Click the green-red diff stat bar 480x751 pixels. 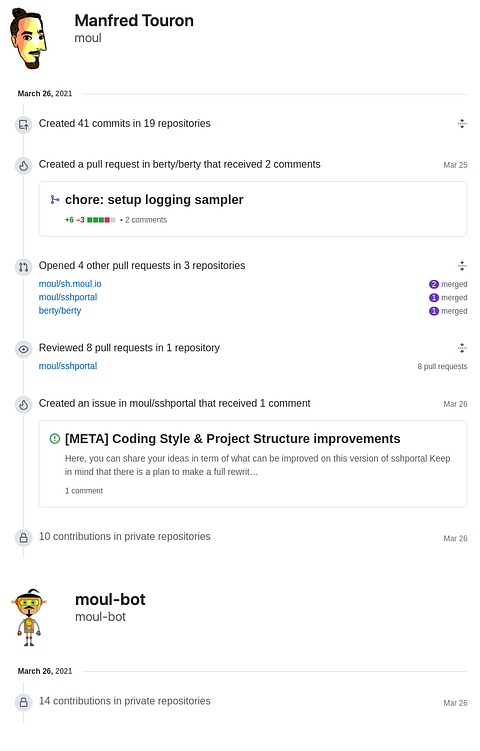pos(101,220)
